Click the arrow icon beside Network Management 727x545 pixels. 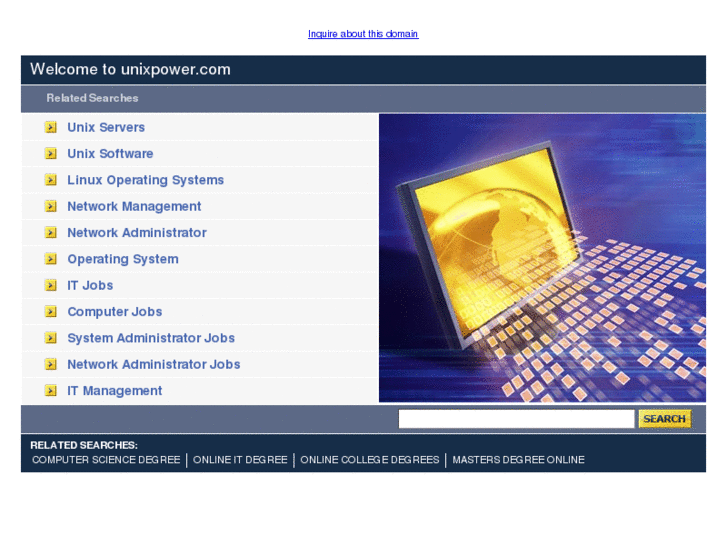[x=51, y=206]
